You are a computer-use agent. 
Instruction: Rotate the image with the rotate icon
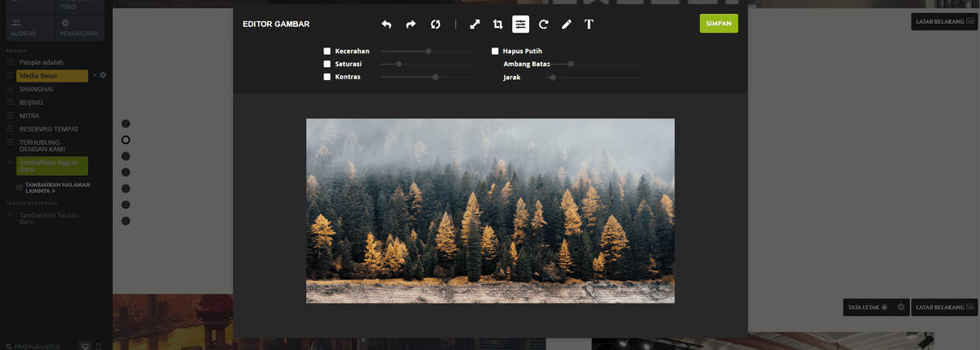pyautogui.click(x=543, y=25)
